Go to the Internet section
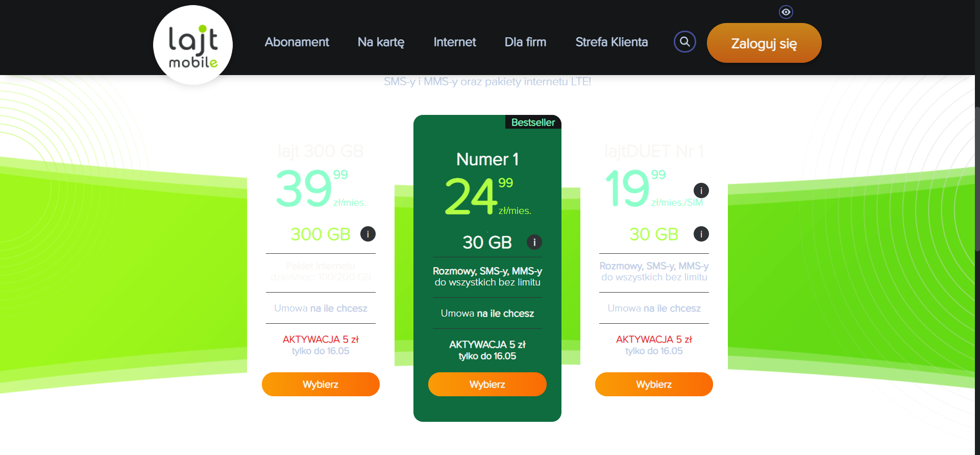Viewport: 980px width, 455px height. click(x=455, y=42)
